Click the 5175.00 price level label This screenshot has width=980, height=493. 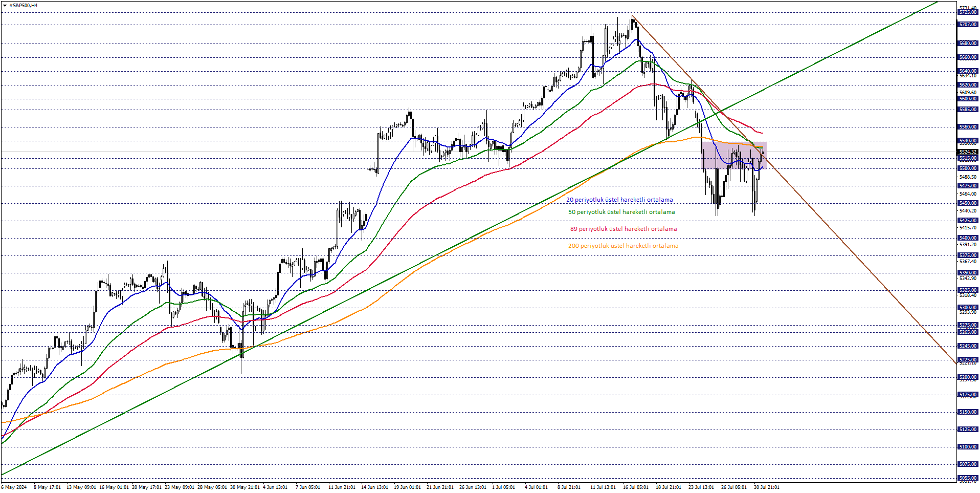(x=968, y=395)
